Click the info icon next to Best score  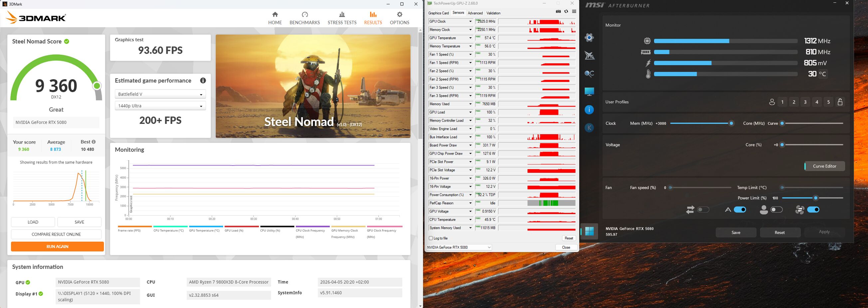(x=93, y=142)
